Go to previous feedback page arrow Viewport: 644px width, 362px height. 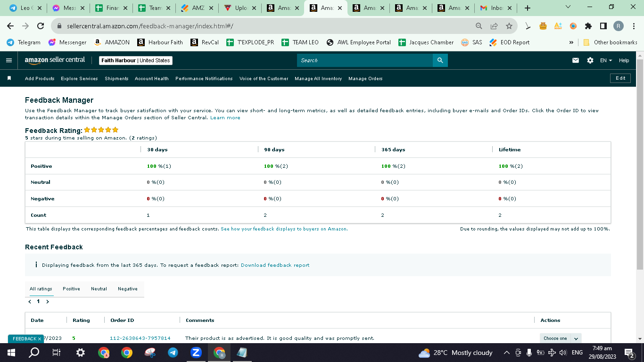pos(30,302)
